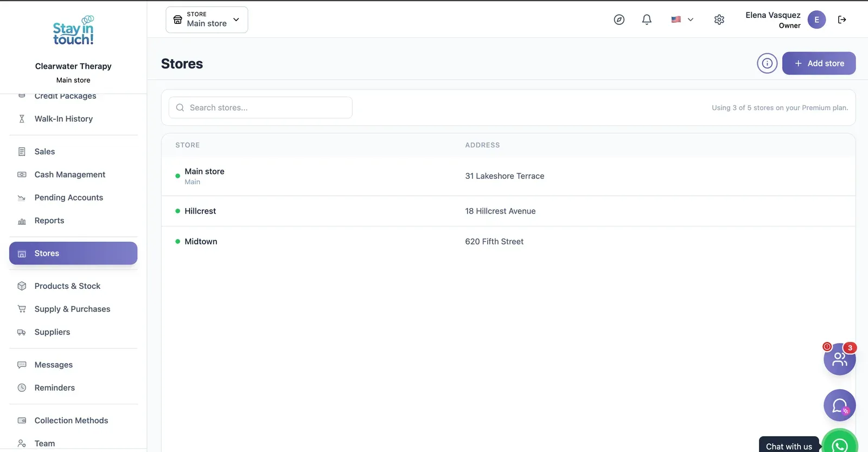Open Products & Stock page
Screen dimensions: 868x452
[73, 286]
